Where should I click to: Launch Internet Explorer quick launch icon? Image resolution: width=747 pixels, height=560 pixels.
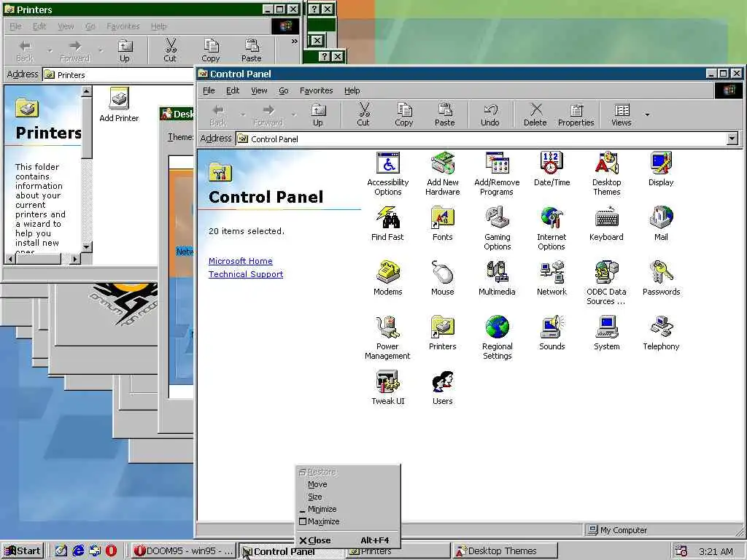(78, 551)
